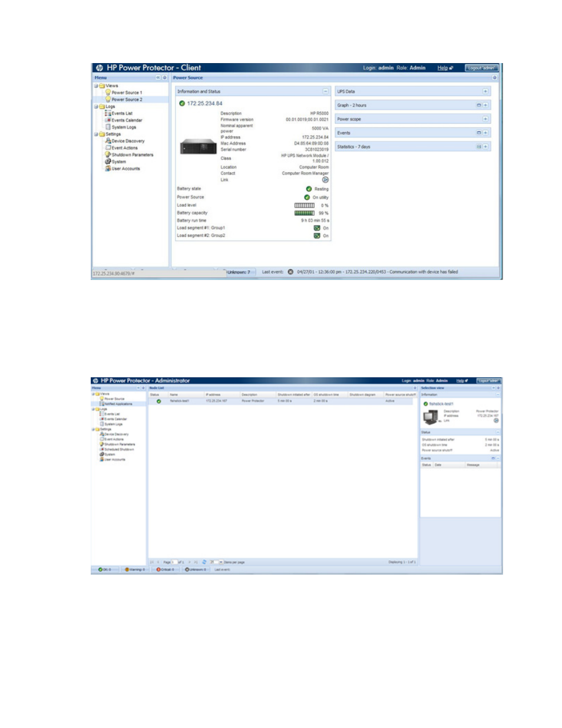Open Shutdown Parameters in Administrator window
The width and height of the screenshot is (562, 728).
120,444
